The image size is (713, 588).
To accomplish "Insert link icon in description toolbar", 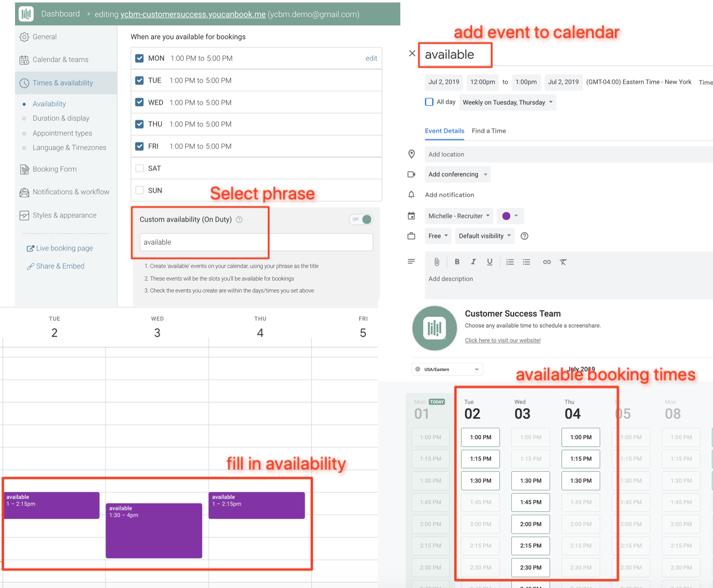I will tap(547, 262).
